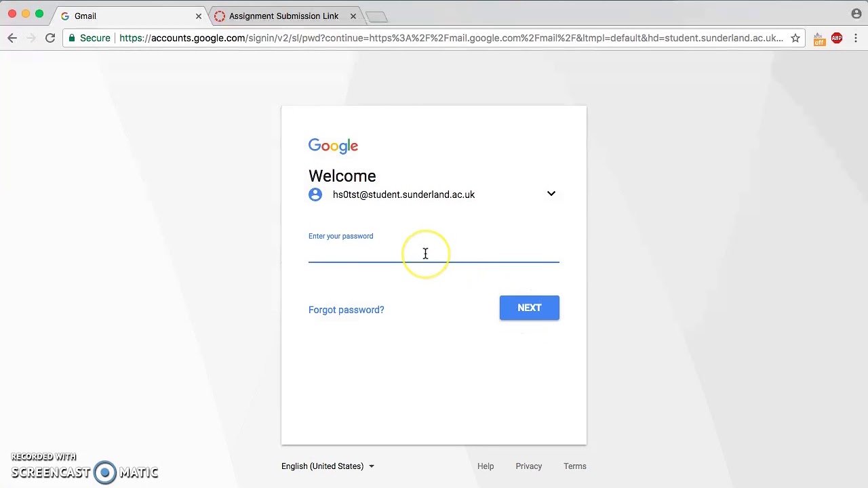Click the browser back arrow

click(x=12, y=38)
